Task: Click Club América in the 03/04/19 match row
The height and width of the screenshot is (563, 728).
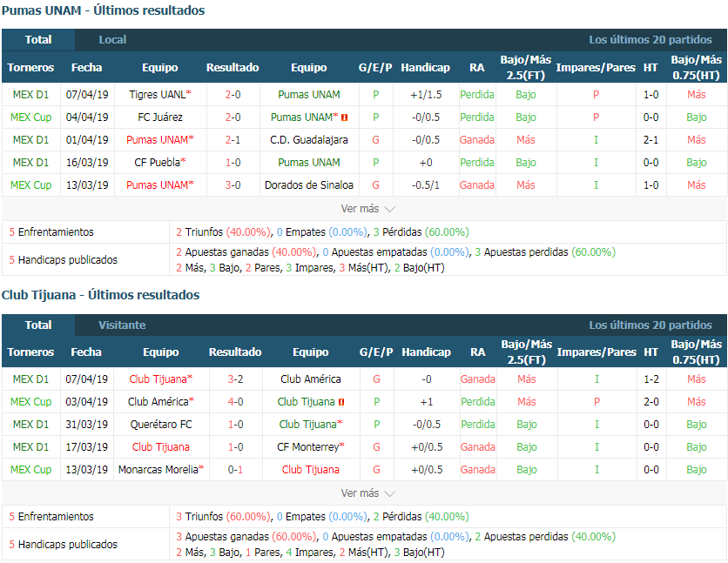Action: [x=158, y=402]
